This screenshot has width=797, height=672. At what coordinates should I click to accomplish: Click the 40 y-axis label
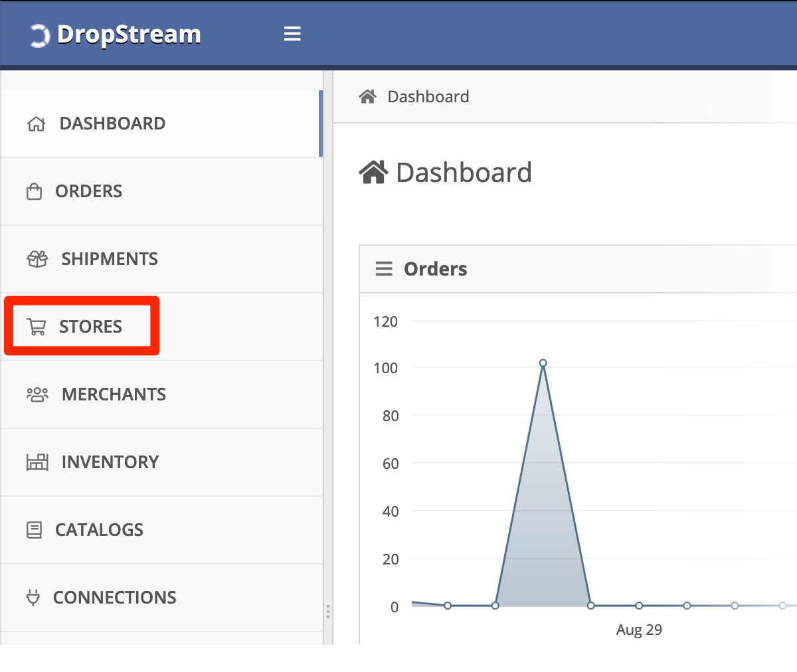(391, 511)
